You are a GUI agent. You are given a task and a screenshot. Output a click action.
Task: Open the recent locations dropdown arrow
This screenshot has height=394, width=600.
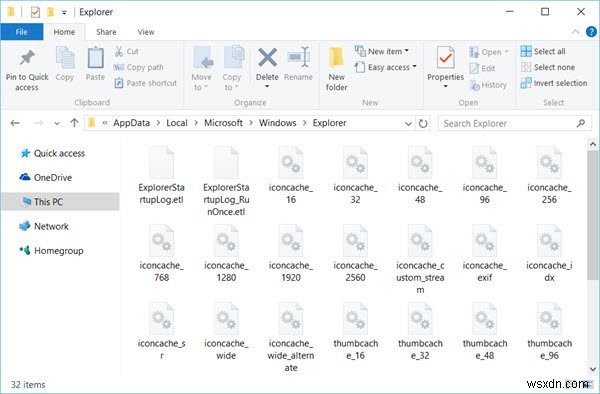(57, 123)
